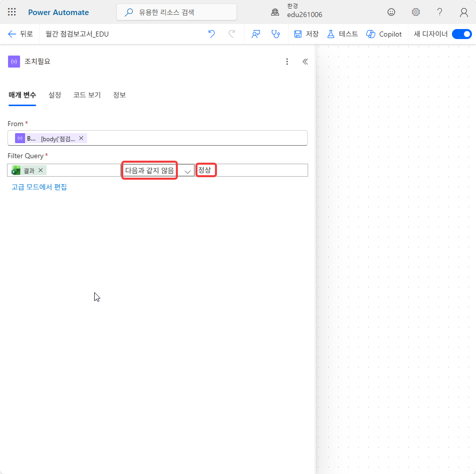Image resolution: width=476 pixels, height=474 pixels.
Task: Click the flow name 월간 점검보고서_EDU
Action: (x=77, y=34)
